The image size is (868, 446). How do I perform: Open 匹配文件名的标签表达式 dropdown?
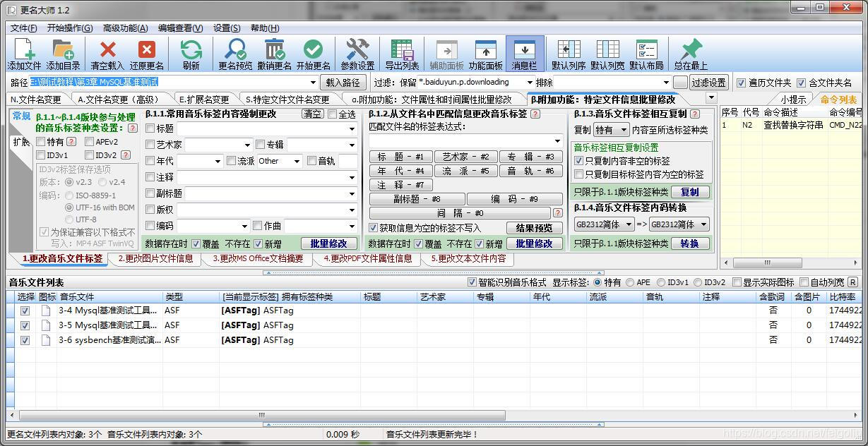557,141
